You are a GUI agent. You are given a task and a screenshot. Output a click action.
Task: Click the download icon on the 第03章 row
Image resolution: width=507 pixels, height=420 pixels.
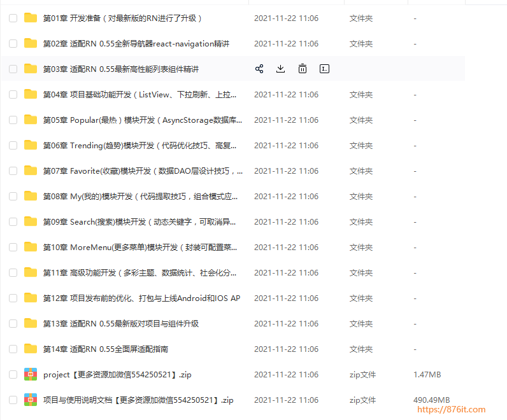281,69
